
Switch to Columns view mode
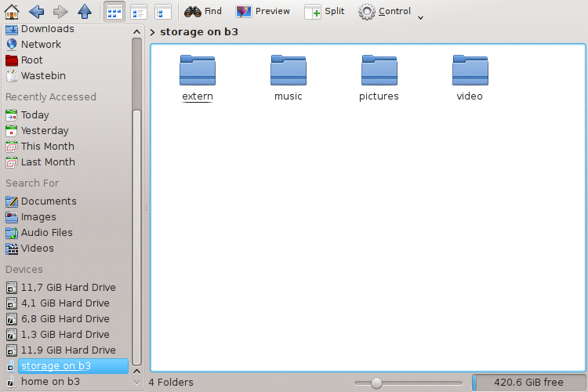tap(163, 12)
